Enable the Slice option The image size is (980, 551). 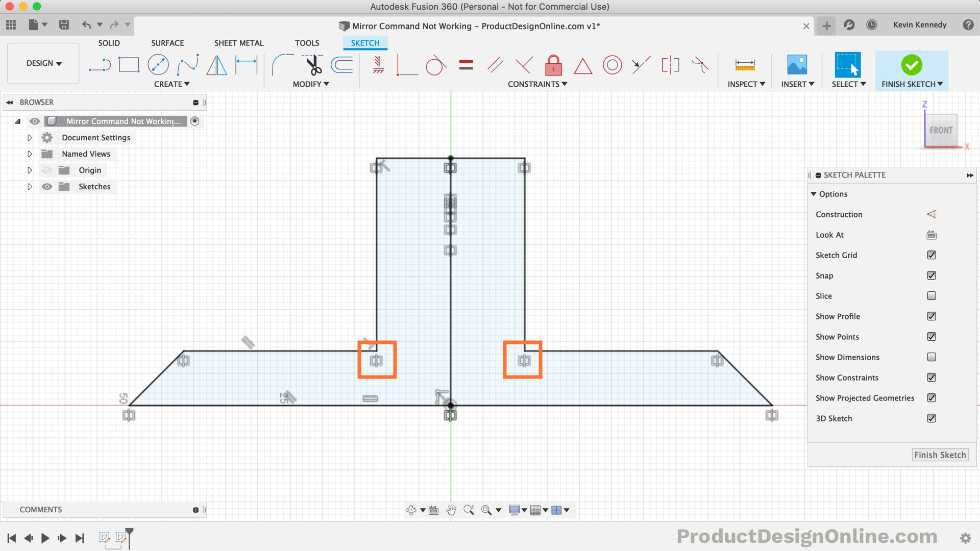[x=932, y=296]
